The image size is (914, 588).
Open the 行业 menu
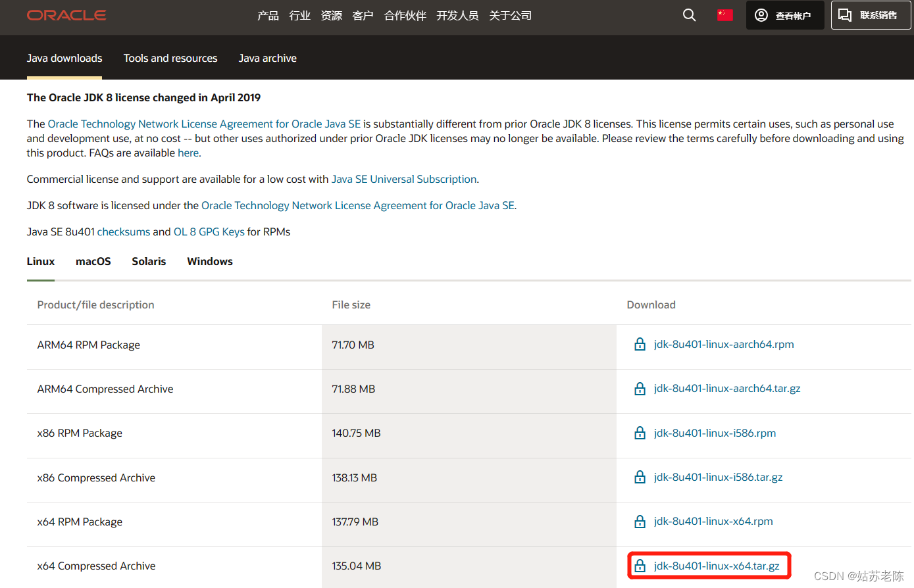(299, 15)
